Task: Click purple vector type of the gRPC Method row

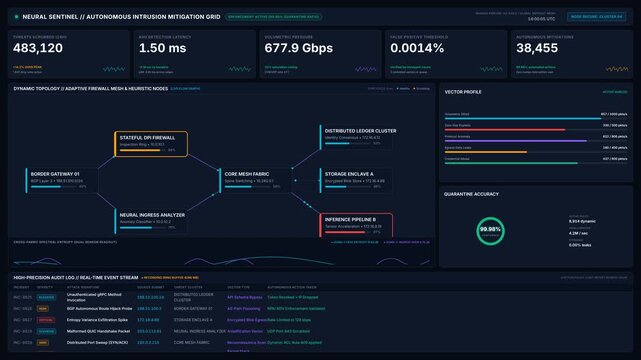Action: click(x=244, y=297)
